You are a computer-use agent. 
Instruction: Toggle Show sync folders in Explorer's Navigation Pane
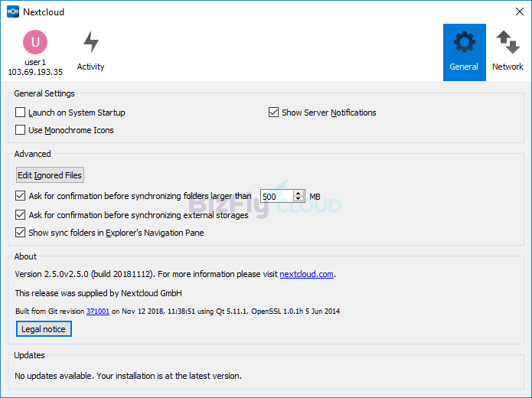21,233
